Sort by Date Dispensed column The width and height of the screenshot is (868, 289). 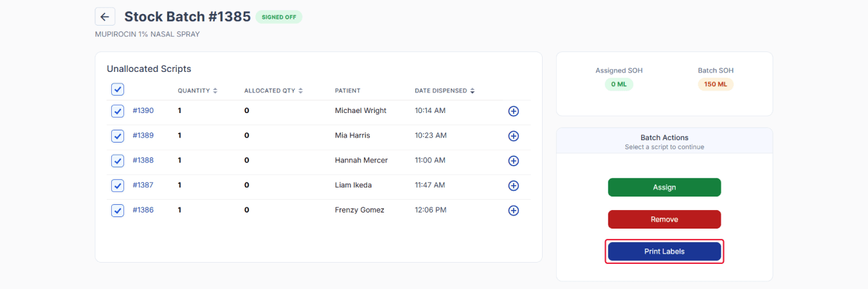(x=445, y=91)
